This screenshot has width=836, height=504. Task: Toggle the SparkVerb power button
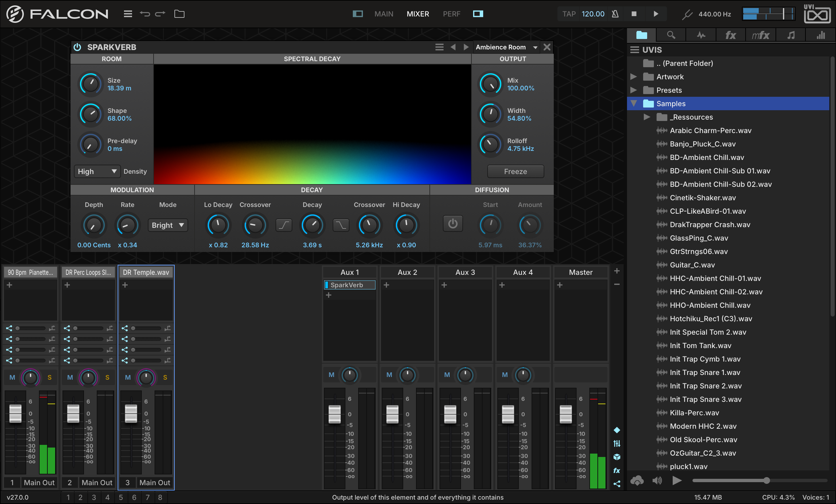tap(77, 47)
